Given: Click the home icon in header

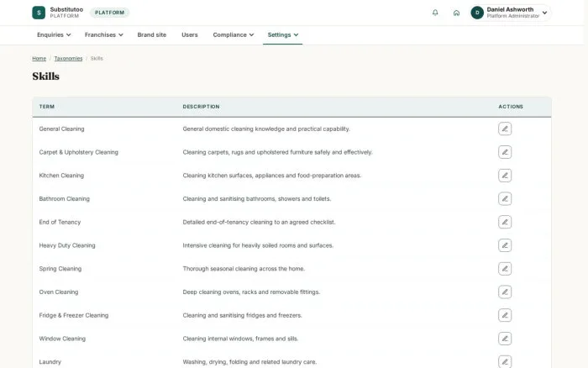Looking at the screenshot, I should tap(456, 13).
